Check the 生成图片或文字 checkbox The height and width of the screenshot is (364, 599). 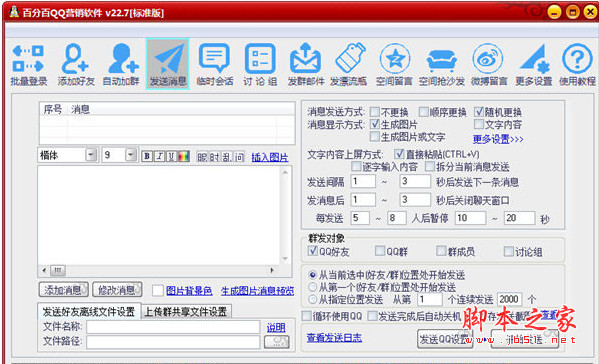coord(375,136)
